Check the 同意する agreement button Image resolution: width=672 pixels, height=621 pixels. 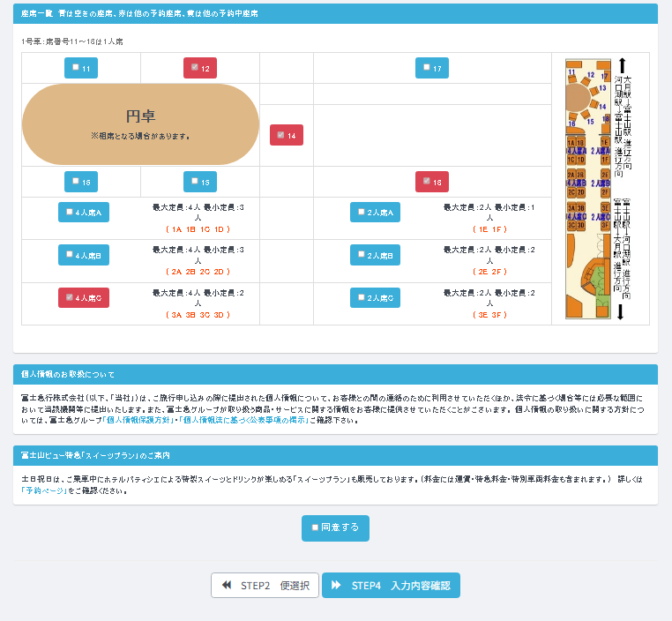click(335, 527)
